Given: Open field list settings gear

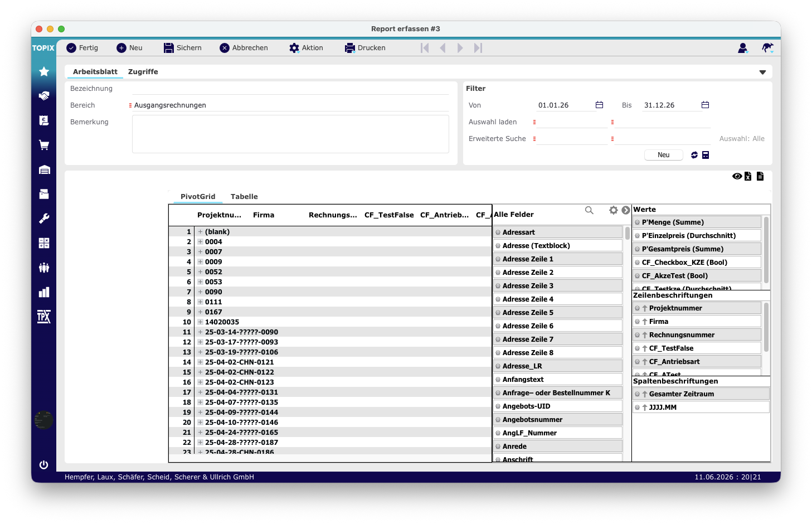Looking at the screenshot, I should click(x=614, y=210).
